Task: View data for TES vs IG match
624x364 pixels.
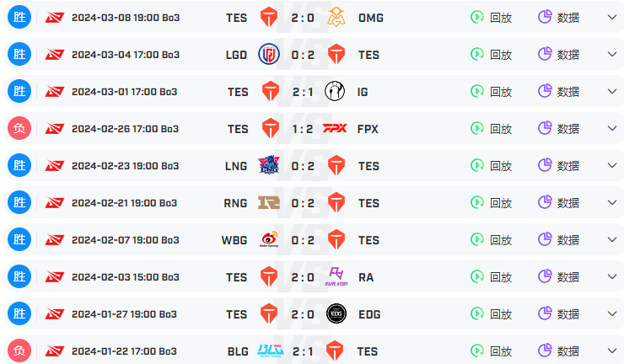Action: pyautogui.click(x=559, y=91)
